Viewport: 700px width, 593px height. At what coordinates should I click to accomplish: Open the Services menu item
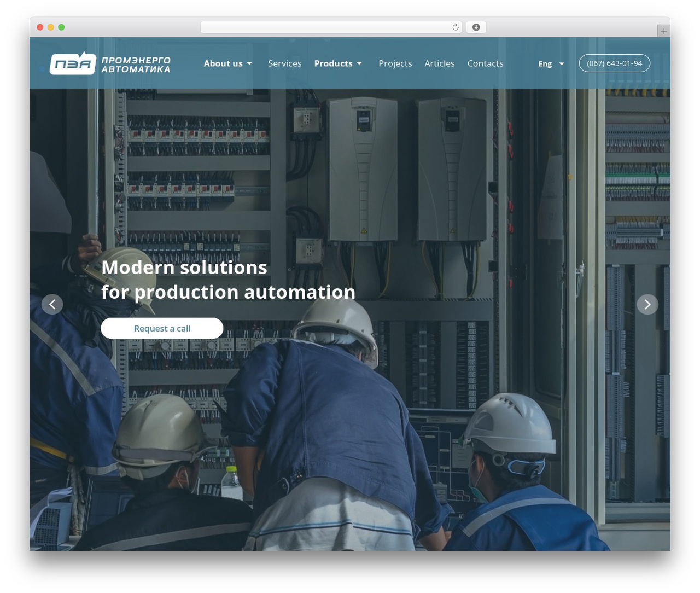284,63
